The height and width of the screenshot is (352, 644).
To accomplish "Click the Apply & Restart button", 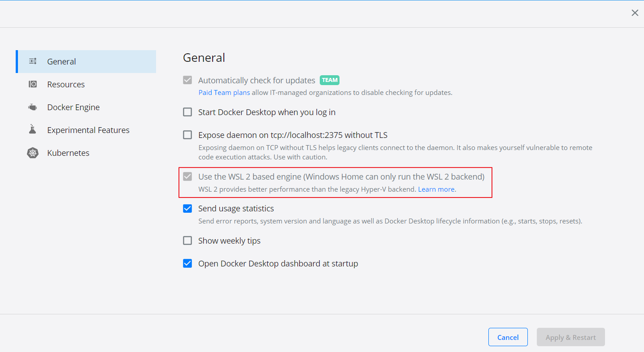I will 571,337.
